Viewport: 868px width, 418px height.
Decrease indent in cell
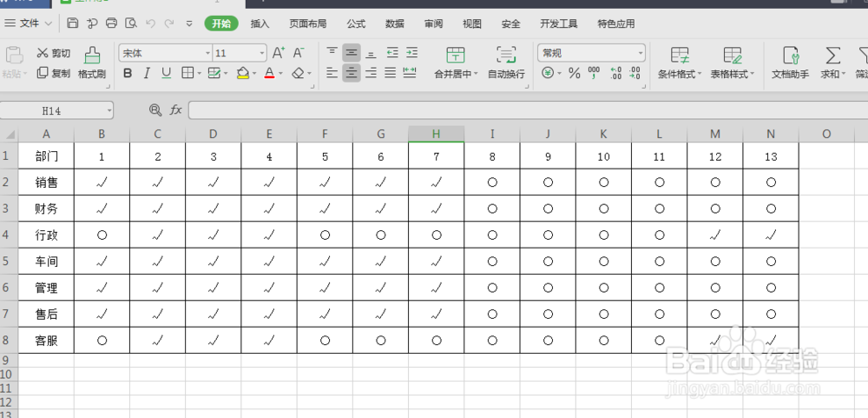(x=392, y=53)
